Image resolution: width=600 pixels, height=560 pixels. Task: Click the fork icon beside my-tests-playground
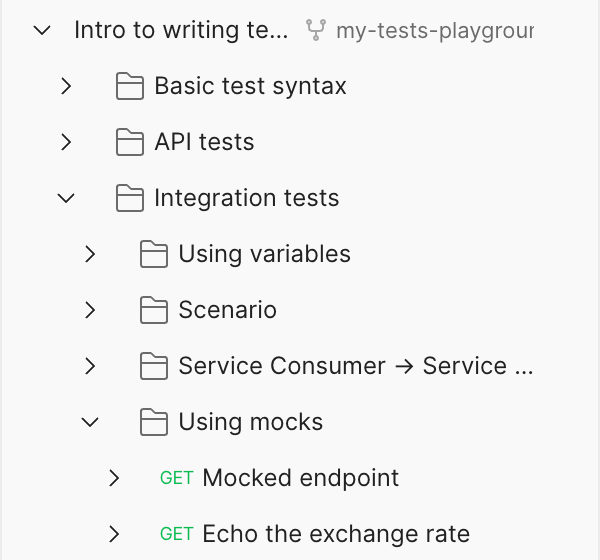316,30
